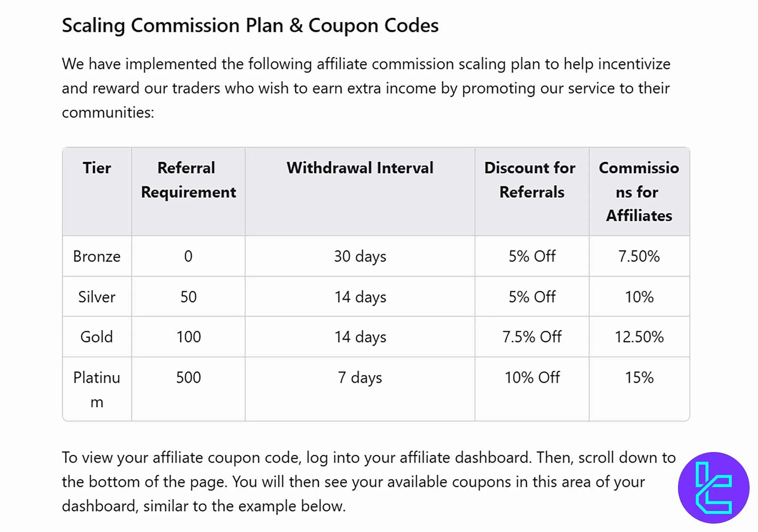The width and height of the screenshot is (758, 532).
Task: Select the Tier column header
Action: tap(97, 168)
